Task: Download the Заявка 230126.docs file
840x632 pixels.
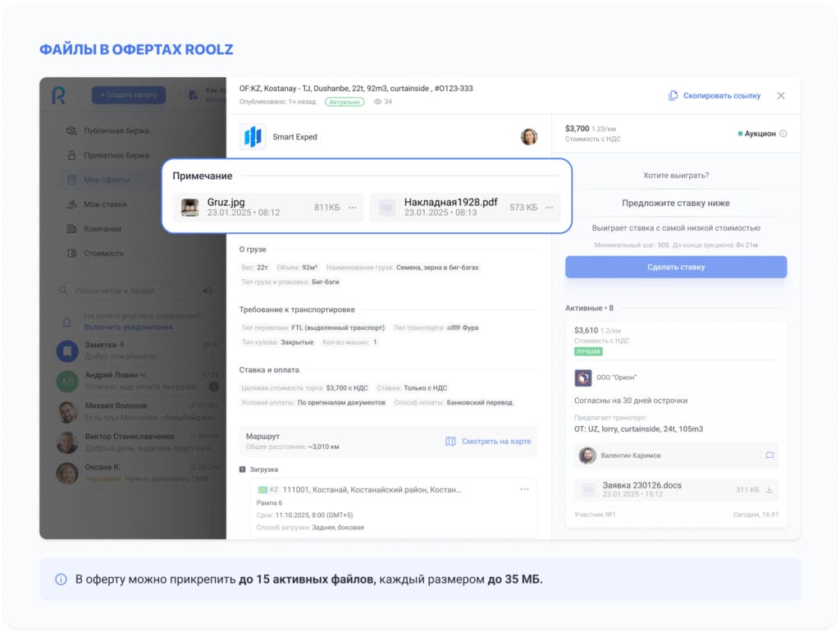Action: (769, 490)
